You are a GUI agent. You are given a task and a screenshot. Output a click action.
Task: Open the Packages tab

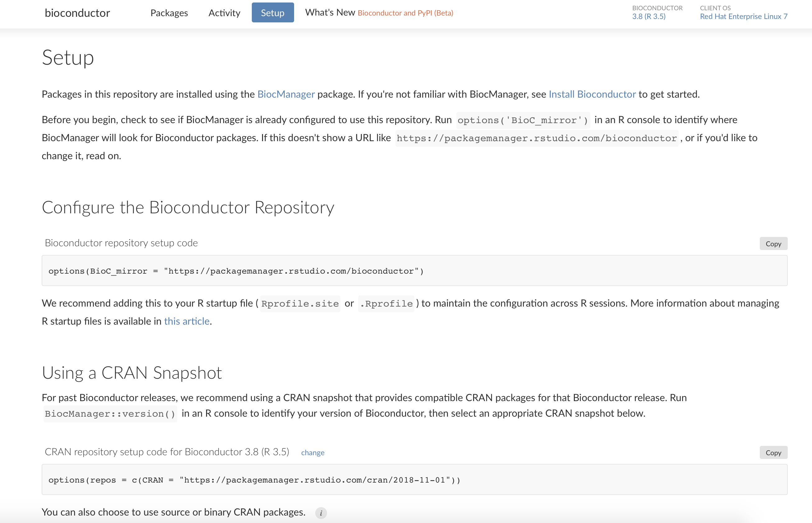point(169,13)
